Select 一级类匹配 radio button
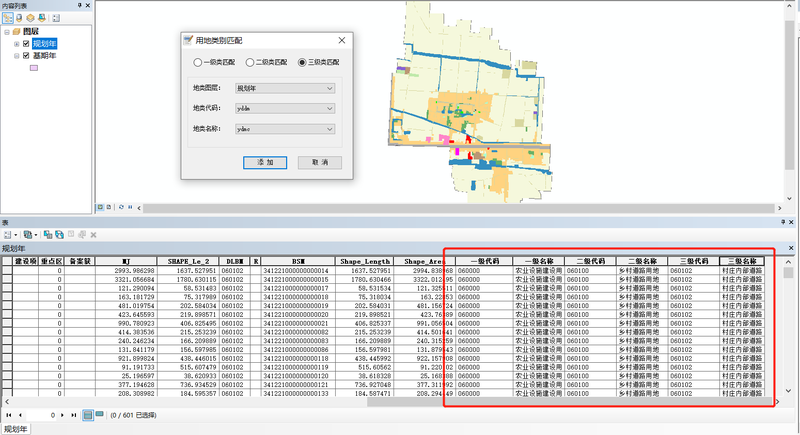The image size is (800, 435). [x=197, y=62]
